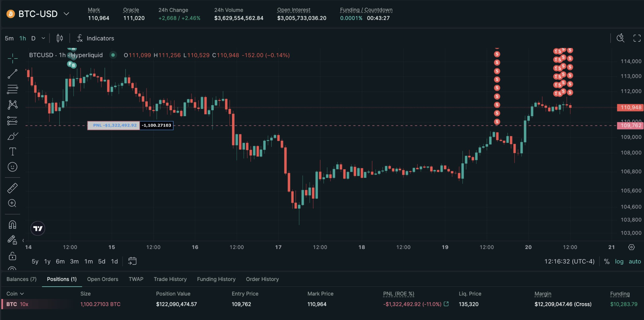
Task: Enter fullscreen chart mode
Action: tap(637, 38)
